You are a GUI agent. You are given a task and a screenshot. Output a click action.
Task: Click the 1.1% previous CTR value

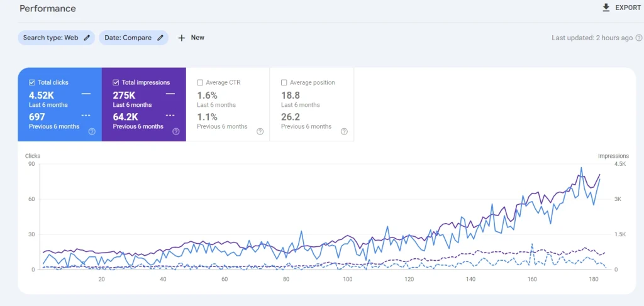(x=207, y=117)
